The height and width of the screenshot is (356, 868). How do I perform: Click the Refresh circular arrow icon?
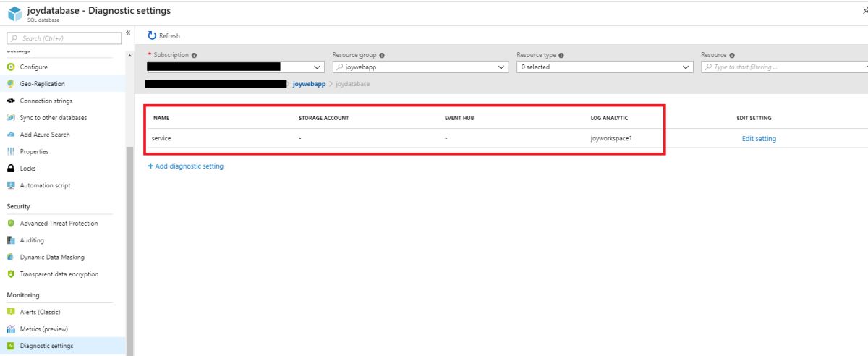coord(152,35)
